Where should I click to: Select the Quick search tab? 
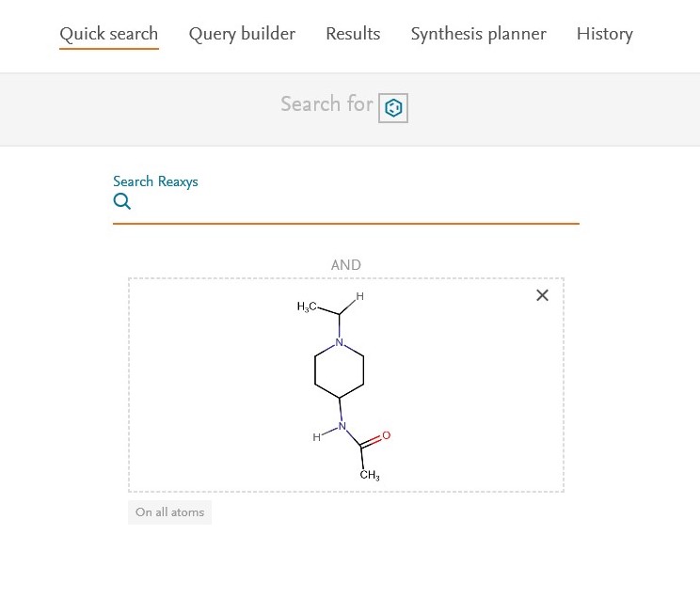108,35
